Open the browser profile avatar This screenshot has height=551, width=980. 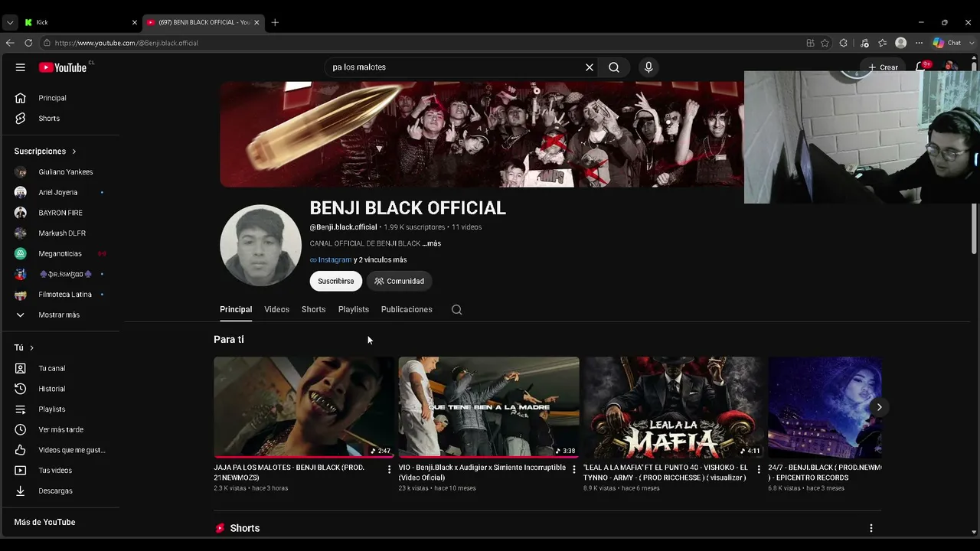901,43
